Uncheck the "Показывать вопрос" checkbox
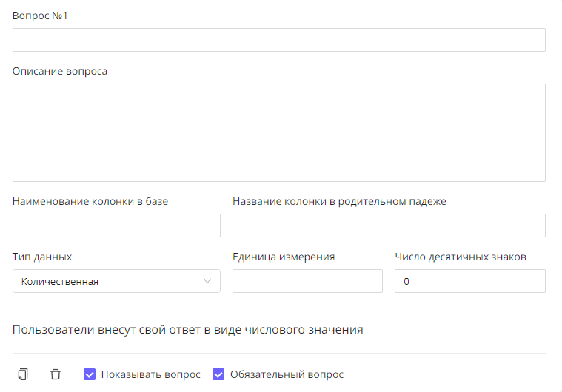The image size is (562, 392). (90, 374)
